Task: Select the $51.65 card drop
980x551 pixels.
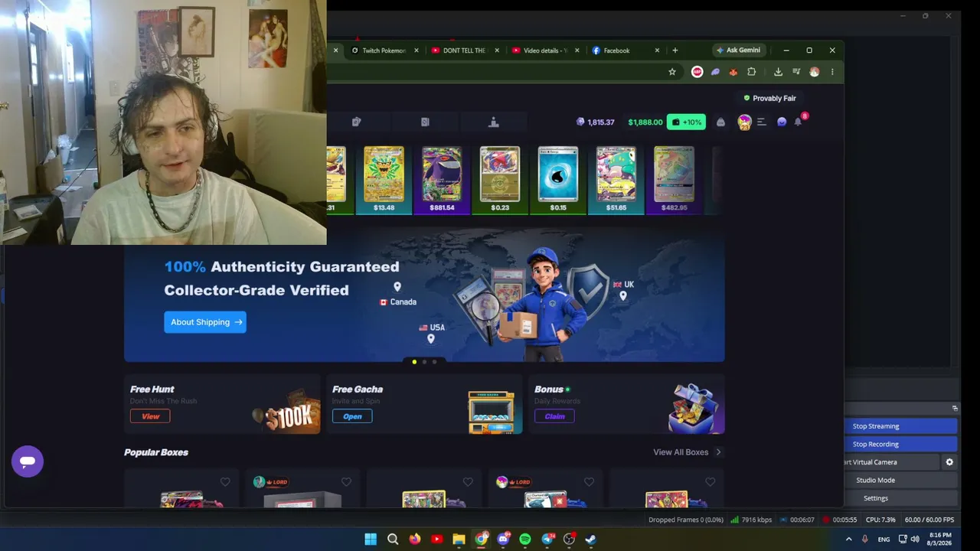Action: 616,181
